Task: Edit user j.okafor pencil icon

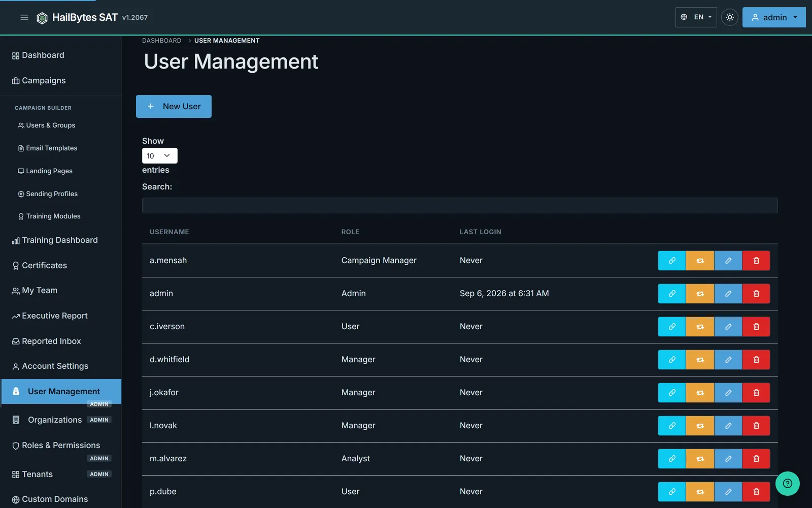Action: [728, 393]
